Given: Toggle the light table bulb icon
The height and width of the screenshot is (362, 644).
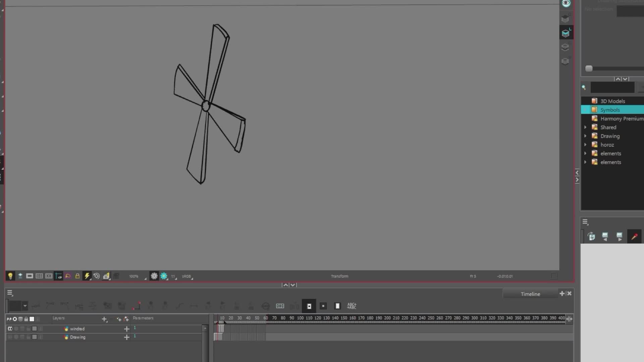Looking at the screenshot, I should (10, 276).
